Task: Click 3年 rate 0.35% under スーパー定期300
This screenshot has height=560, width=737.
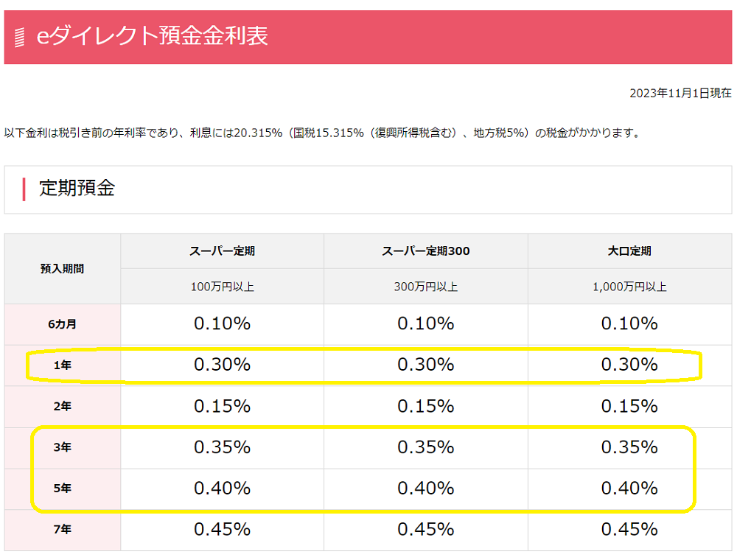Action: point(425,447)
